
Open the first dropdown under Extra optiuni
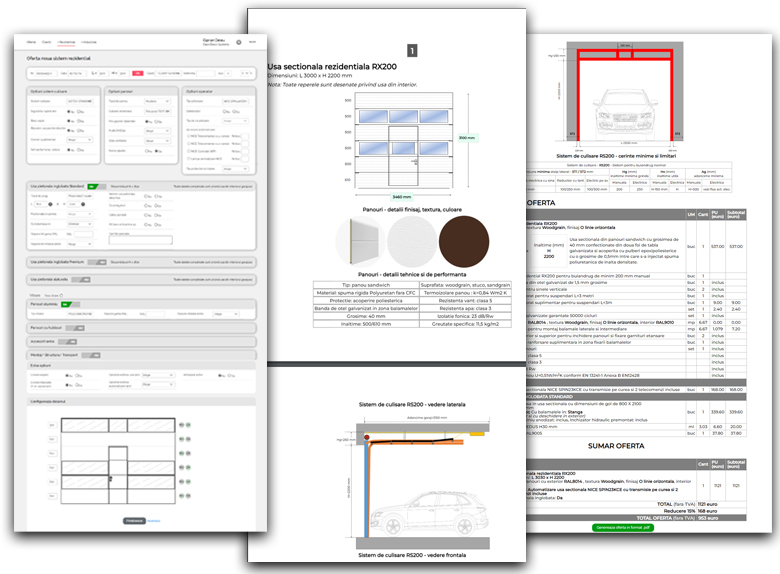(x=158, y=375)
